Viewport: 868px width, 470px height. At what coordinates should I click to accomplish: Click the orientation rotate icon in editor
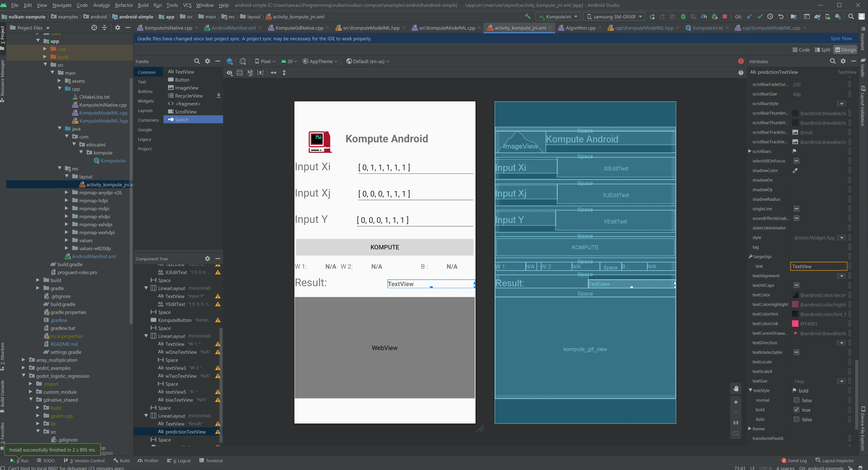[x=243, y=61]
